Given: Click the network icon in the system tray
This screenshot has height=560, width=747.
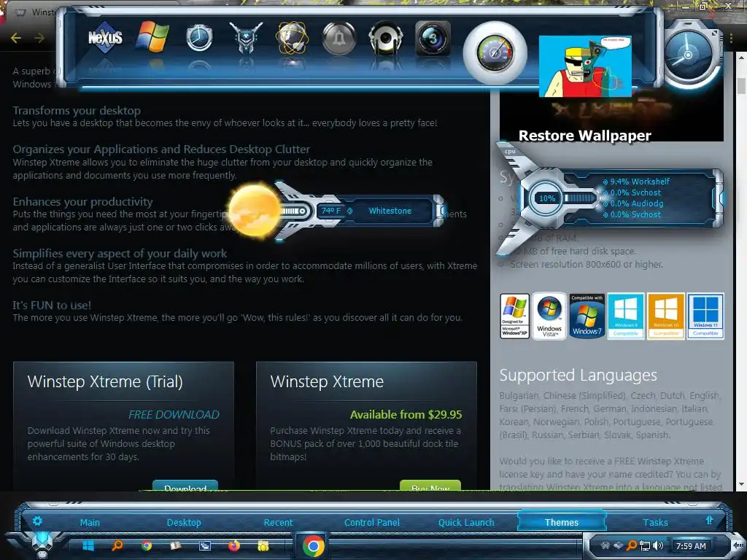Looking at the screenshot, I should point(645,545).
